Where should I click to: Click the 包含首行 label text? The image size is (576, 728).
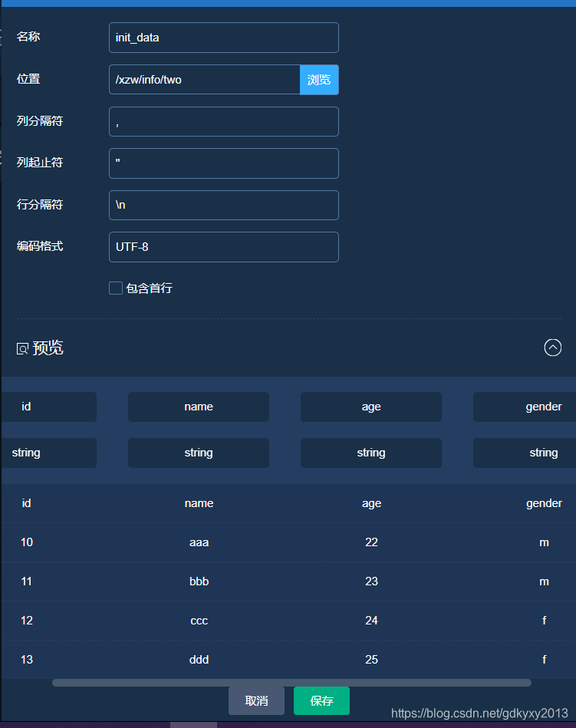coord(149,288)
